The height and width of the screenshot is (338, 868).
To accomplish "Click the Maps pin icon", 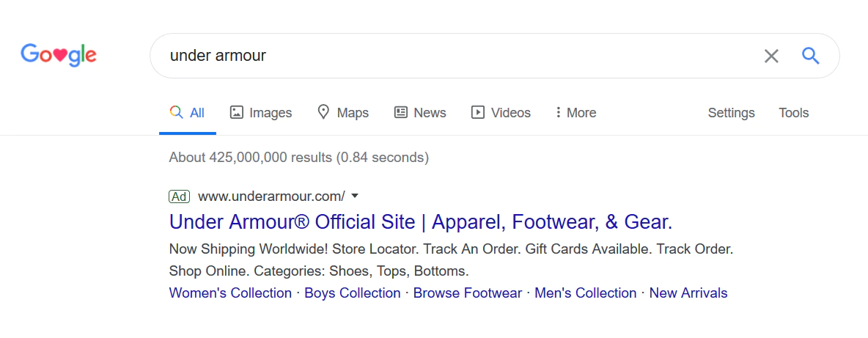I will [323, 112].
